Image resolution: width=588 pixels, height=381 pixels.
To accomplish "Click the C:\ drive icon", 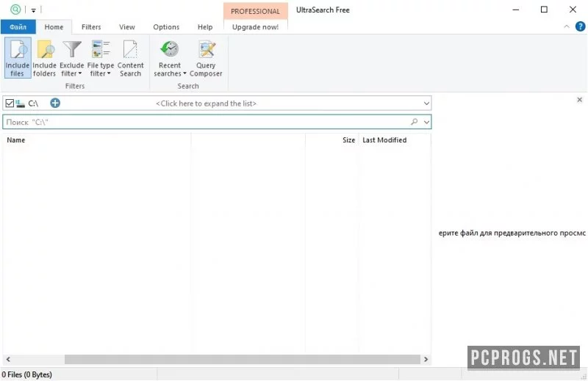I will 21,104.
